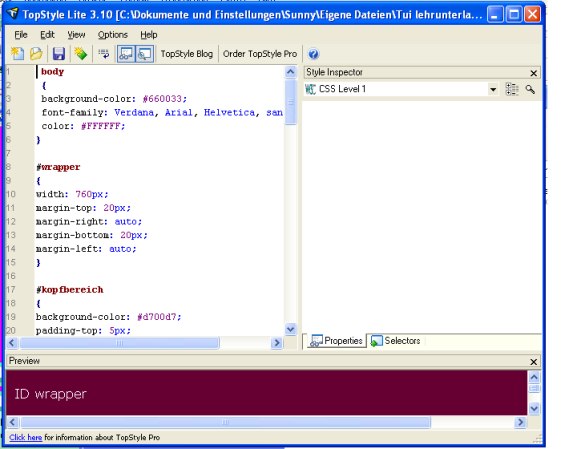Image resolution: width=561 pixels, height=449 pixels.
Task: Click the word wrap toolbar icon
Action: 104,54
